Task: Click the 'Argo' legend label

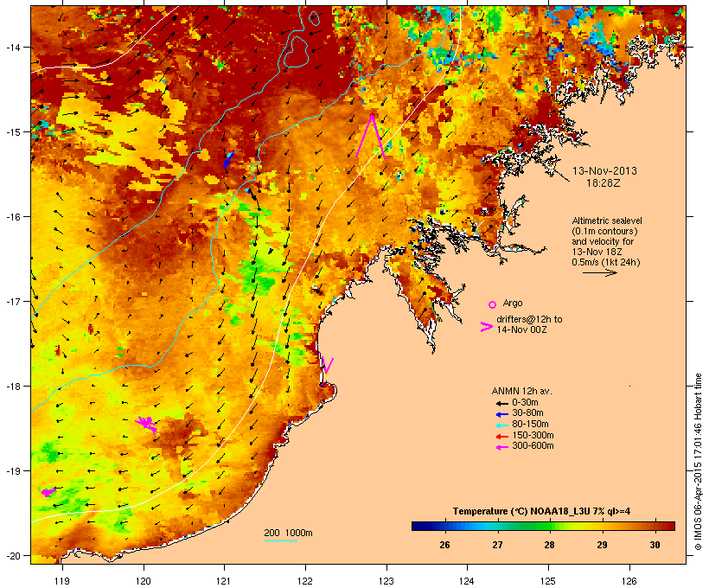Action: click(513, 303)
